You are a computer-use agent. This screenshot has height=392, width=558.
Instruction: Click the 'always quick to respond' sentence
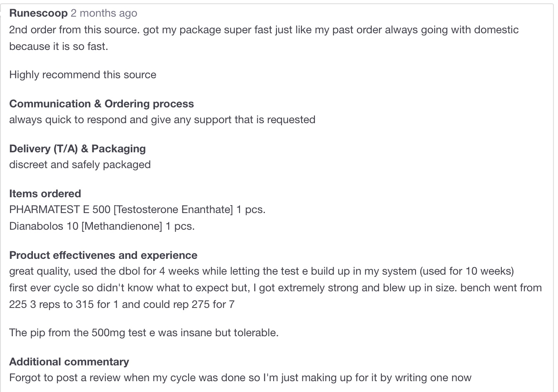(162, 120)
